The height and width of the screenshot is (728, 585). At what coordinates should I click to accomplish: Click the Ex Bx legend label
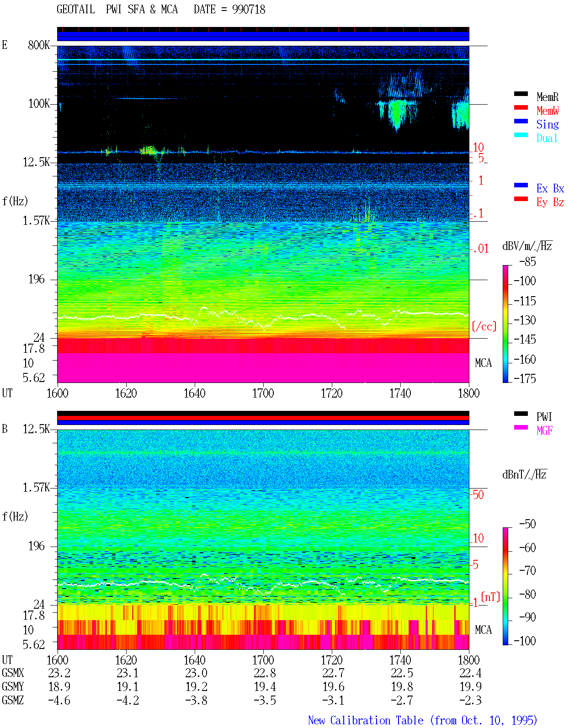(550, 188)
